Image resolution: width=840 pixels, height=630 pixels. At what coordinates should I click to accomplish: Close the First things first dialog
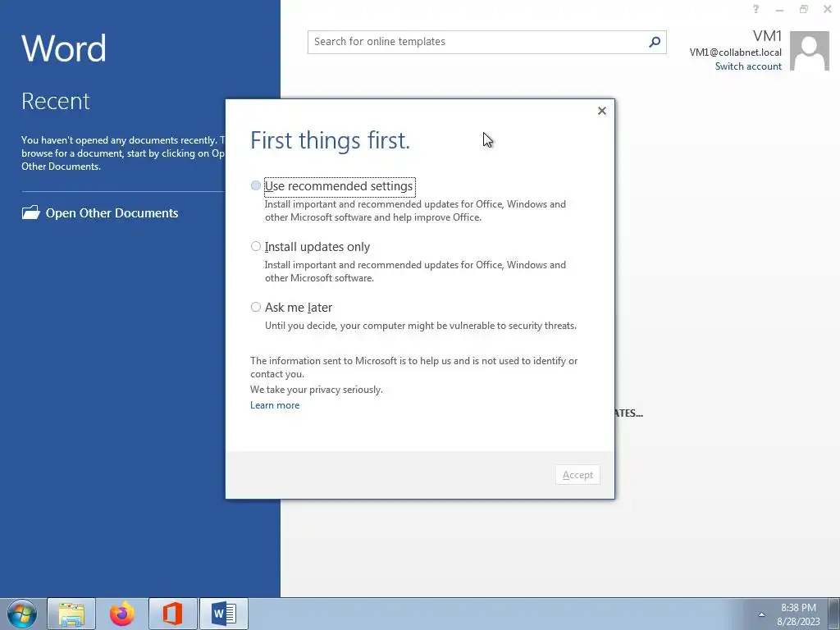point(601,111)
